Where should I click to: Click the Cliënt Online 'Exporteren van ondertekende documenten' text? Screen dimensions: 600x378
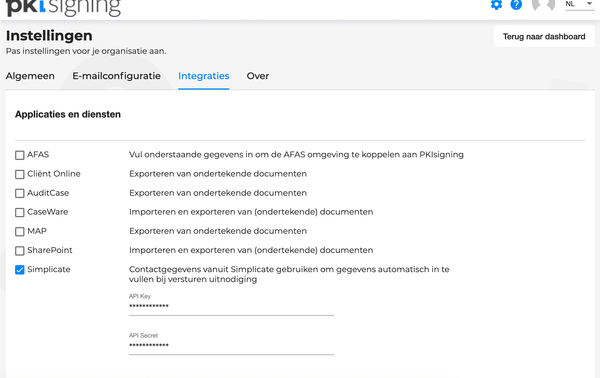(218, 174)
